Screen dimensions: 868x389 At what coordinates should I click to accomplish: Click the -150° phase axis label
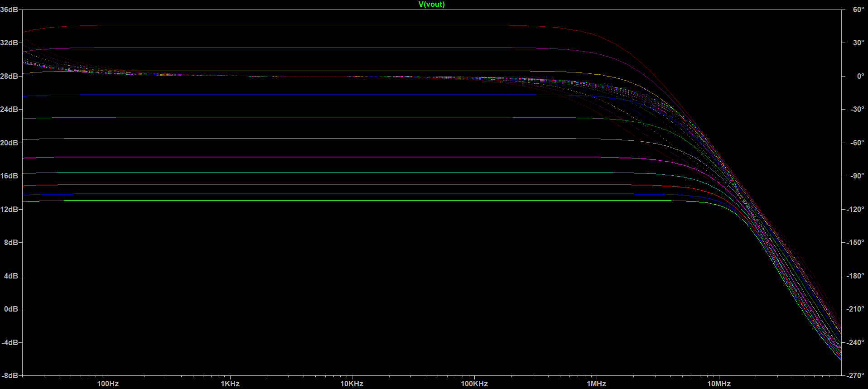click(855, 242)
